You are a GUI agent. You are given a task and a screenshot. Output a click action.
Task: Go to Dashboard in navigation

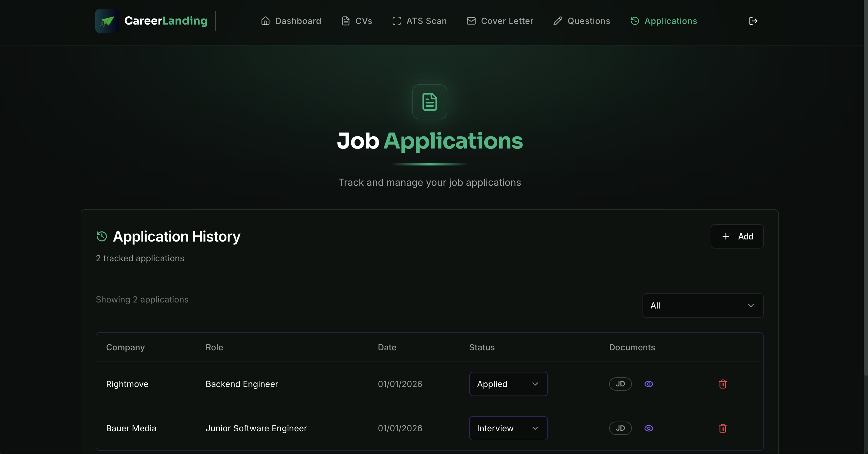291,21
